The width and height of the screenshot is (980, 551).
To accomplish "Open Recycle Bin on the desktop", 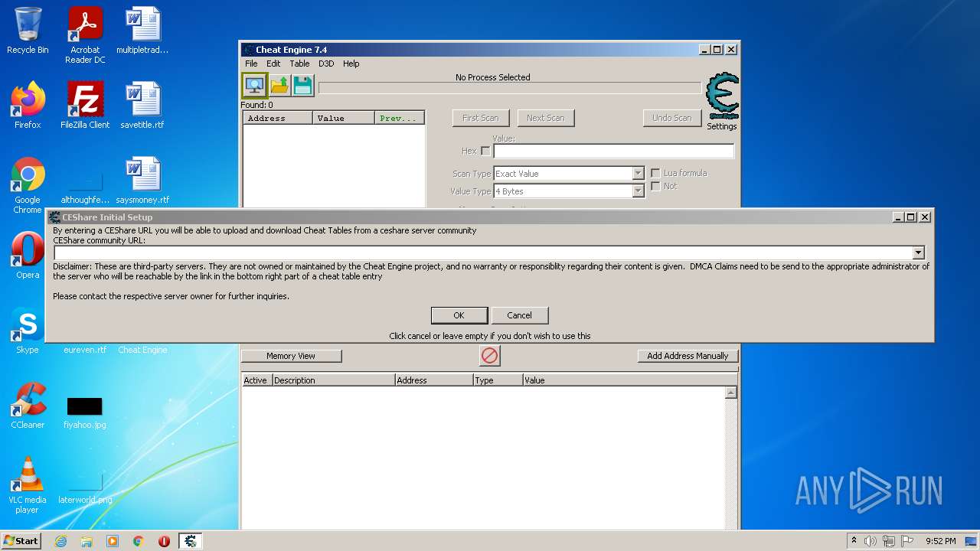I will [x=28, y=31].
